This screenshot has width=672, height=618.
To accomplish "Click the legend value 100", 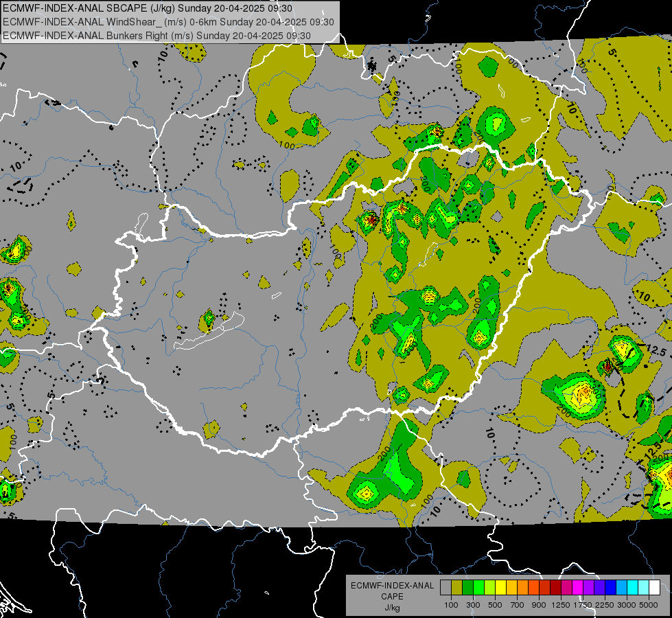I will pyautogui.click(x=451, y=605).
